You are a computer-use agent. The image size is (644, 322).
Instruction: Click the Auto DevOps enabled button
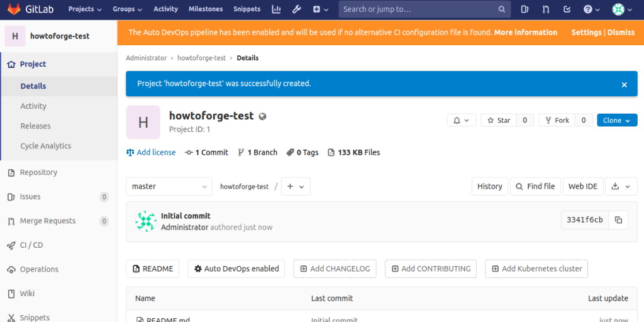pos(236,269)
